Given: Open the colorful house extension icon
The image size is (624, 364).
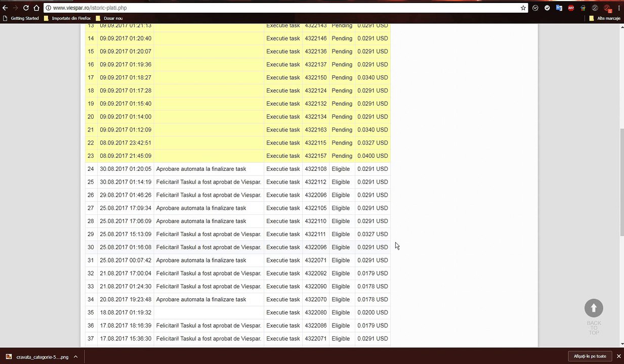Looking at the screenshot, I should coord(583,8).
